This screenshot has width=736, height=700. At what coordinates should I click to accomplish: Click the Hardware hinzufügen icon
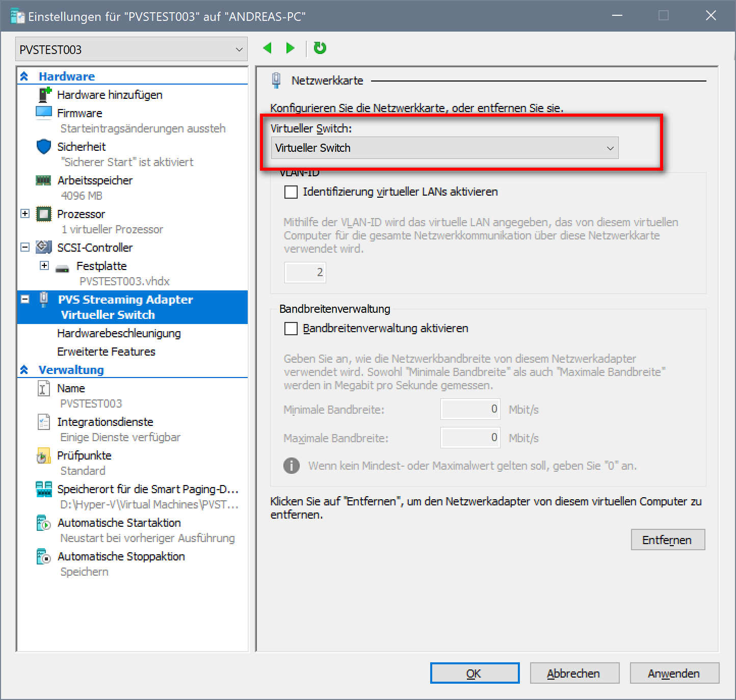(45, 95)
